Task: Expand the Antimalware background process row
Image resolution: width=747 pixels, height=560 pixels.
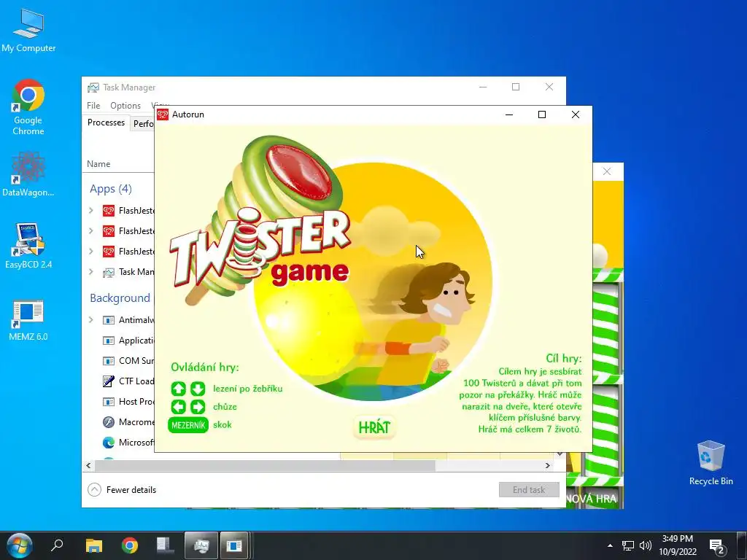Action: [91, 319]
